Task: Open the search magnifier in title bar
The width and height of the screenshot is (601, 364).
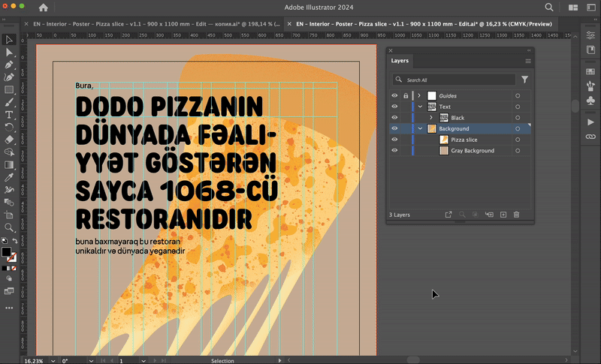Action: 549,8
